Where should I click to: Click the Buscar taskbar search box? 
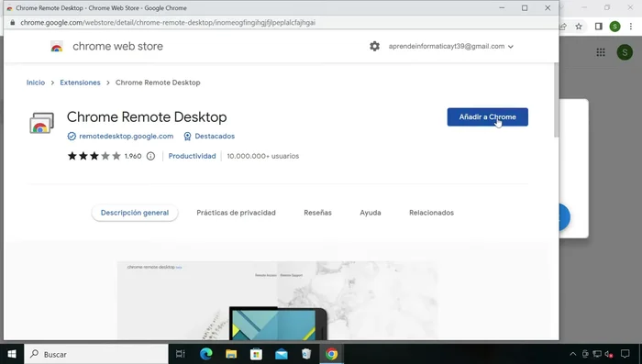96,354
